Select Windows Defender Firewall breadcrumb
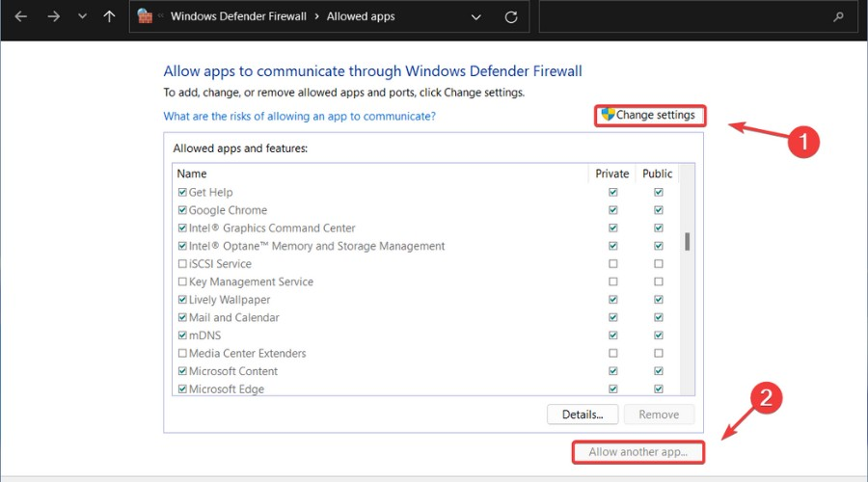The height and width of the screenshot is (482, 868). click(x=237, y=16)
